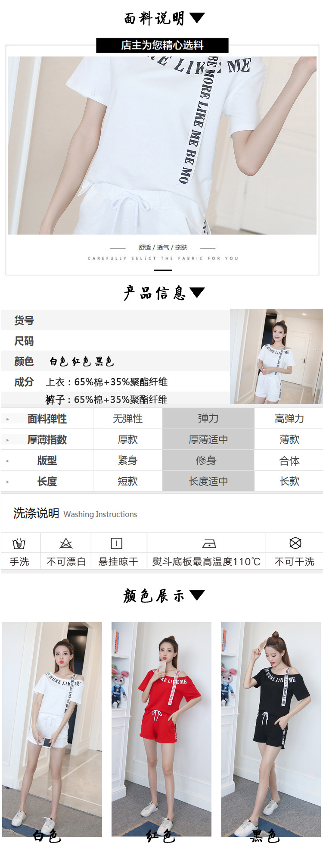323x868 pixels.
Task: Expand the 面料弹性 row arrow
Action: (8, 419)
